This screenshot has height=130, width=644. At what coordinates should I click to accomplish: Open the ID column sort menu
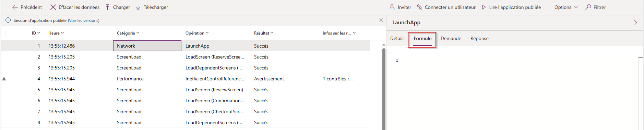(39, 33)
